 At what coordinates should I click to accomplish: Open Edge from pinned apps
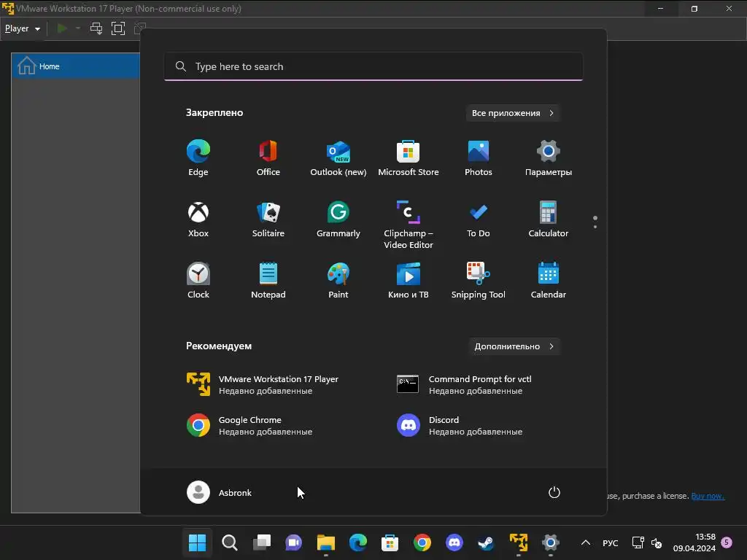198,158
